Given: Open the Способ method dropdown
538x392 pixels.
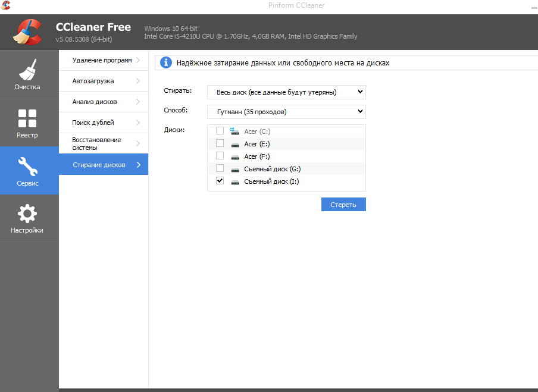Looking at the screenshot, I should click(286, 112).
